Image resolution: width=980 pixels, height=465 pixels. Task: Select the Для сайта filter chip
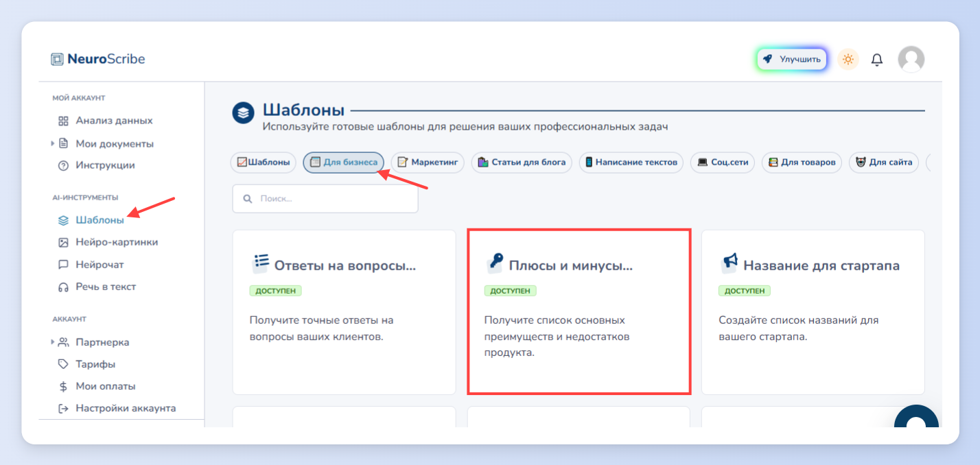[x=884, y=163]
